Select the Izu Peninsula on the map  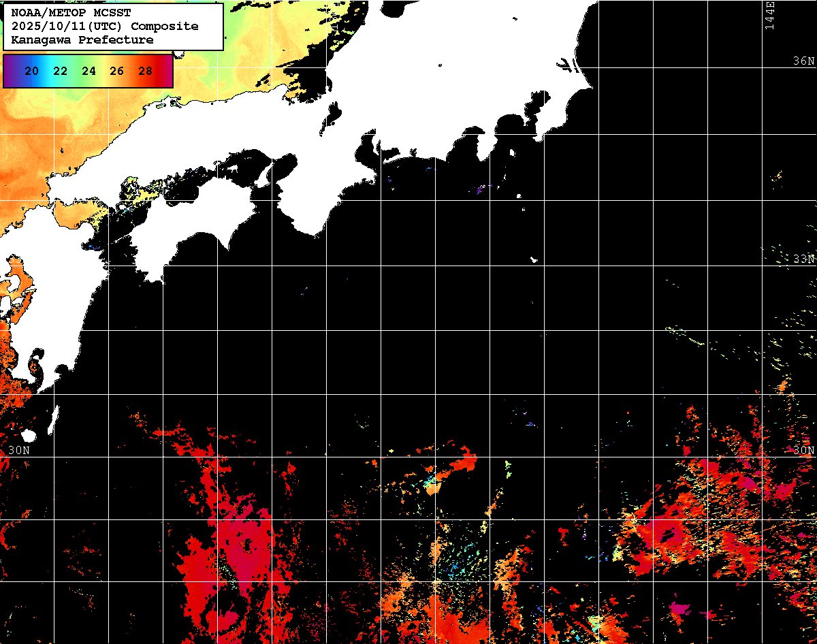(486, 144)
